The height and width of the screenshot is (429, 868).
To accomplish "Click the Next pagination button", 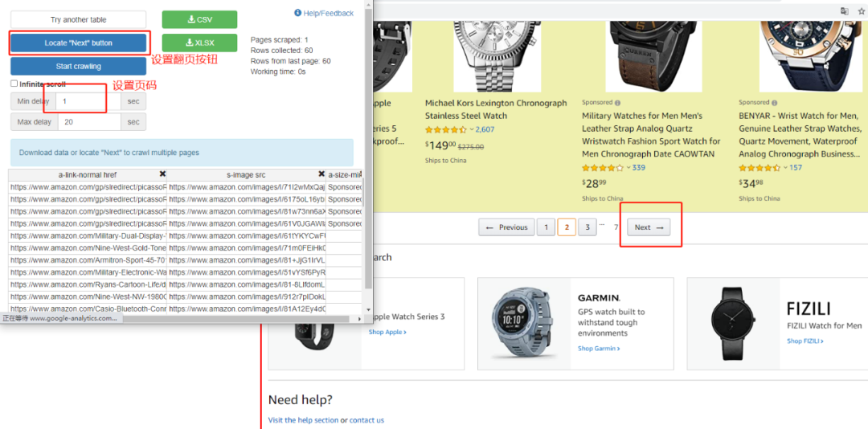I will click(649, 227).
